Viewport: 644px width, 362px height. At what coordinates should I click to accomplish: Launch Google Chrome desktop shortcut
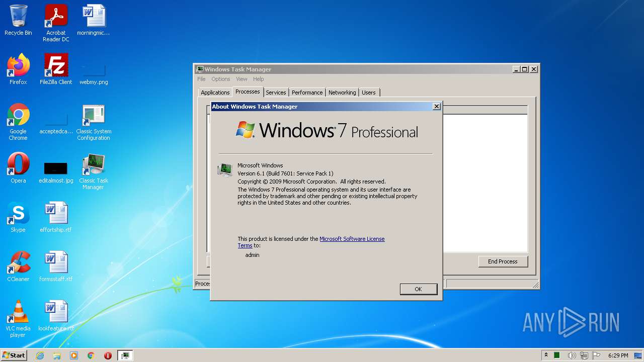click(x=18, y=122)
